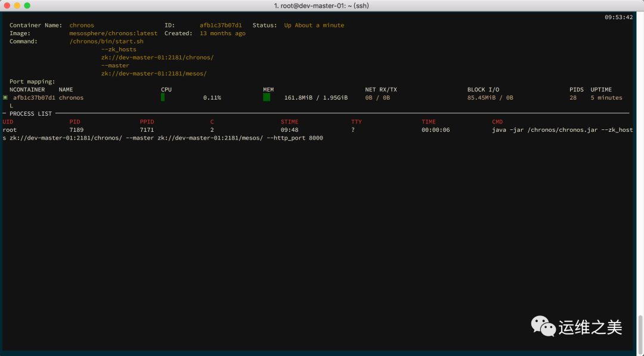Click the PIDS column header
This screenshot has width=644, height=356.
[576, 89]
